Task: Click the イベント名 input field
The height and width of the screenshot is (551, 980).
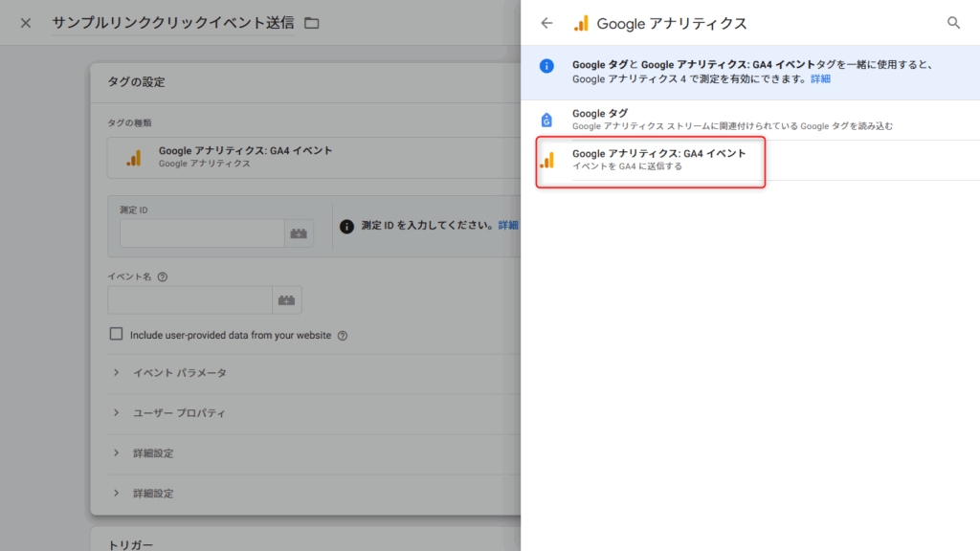Action: tap(190, 299)
